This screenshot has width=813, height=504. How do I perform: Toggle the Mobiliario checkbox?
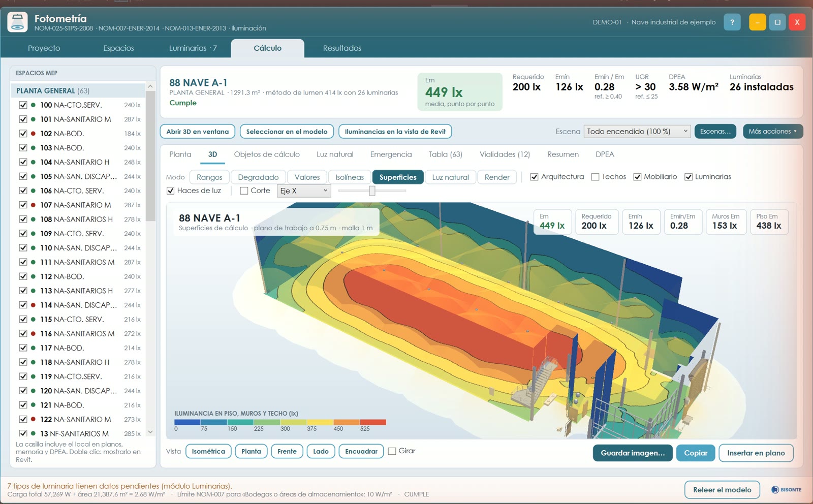[x=637, y=177]
